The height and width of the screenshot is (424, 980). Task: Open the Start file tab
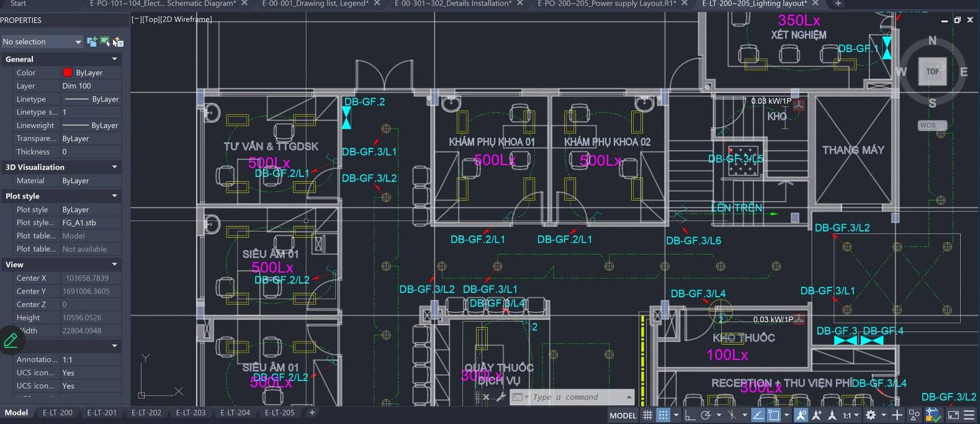(x=19, y=4)
